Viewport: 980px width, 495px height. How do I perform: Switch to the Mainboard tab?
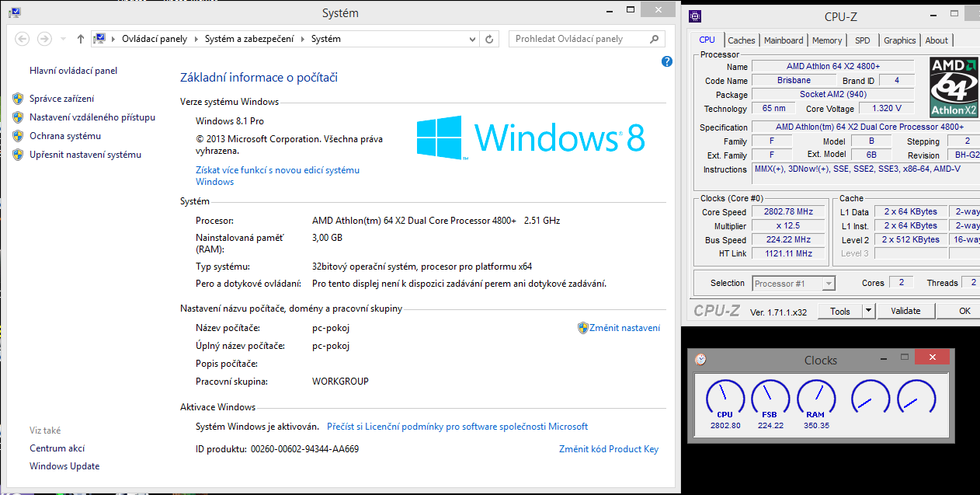pyautogui.click(x=784, y=40)
